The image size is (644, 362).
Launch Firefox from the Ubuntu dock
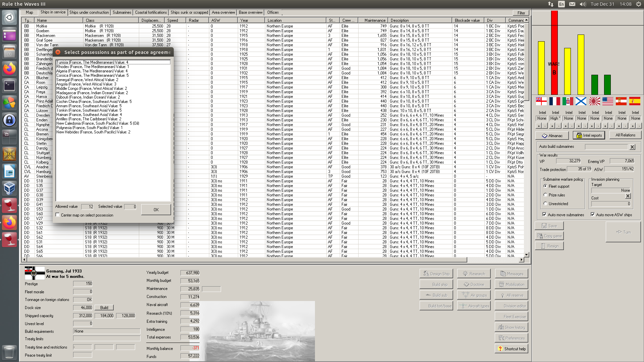pos(9,69)
